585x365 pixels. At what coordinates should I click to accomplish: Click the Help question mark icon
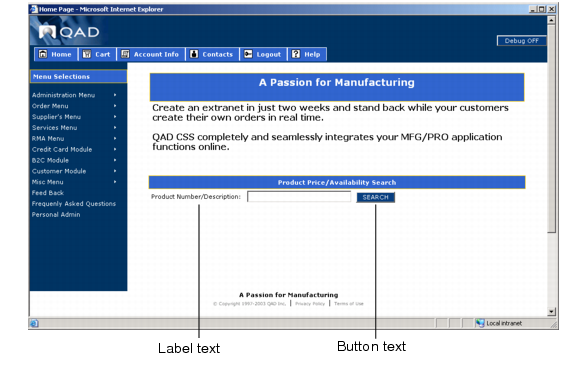click(295, 54)
